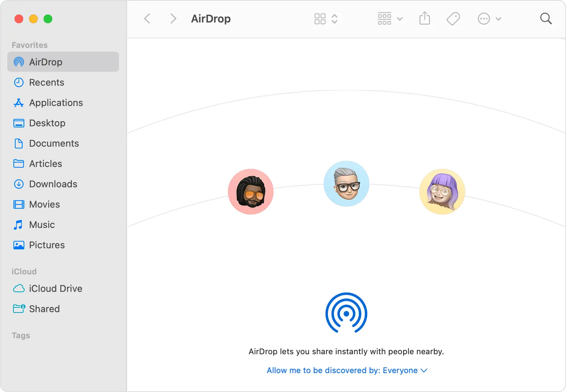566x392 pixels.
Task: Click the Share toolbar icon
Action: [x=424, y=18]
